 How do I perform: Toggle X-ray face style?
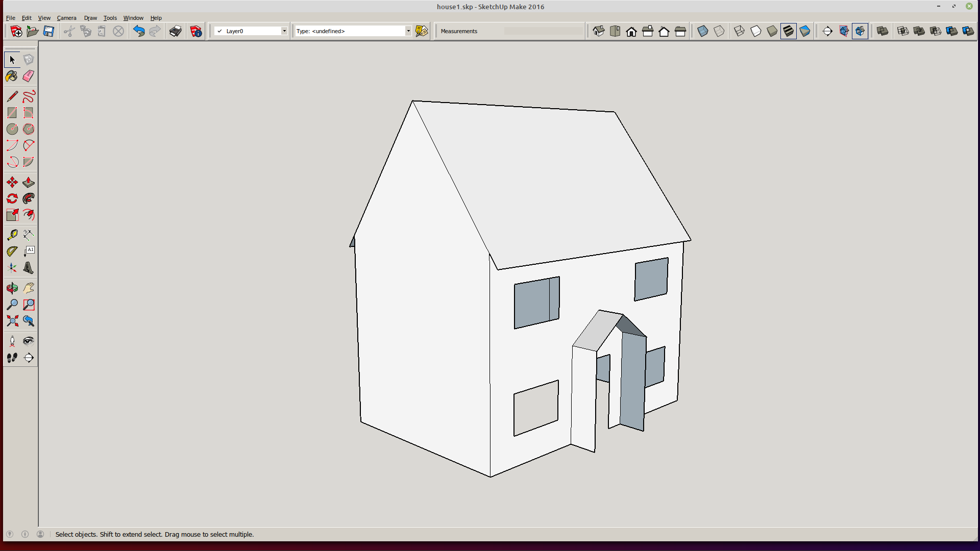click(x=702, y=31)
